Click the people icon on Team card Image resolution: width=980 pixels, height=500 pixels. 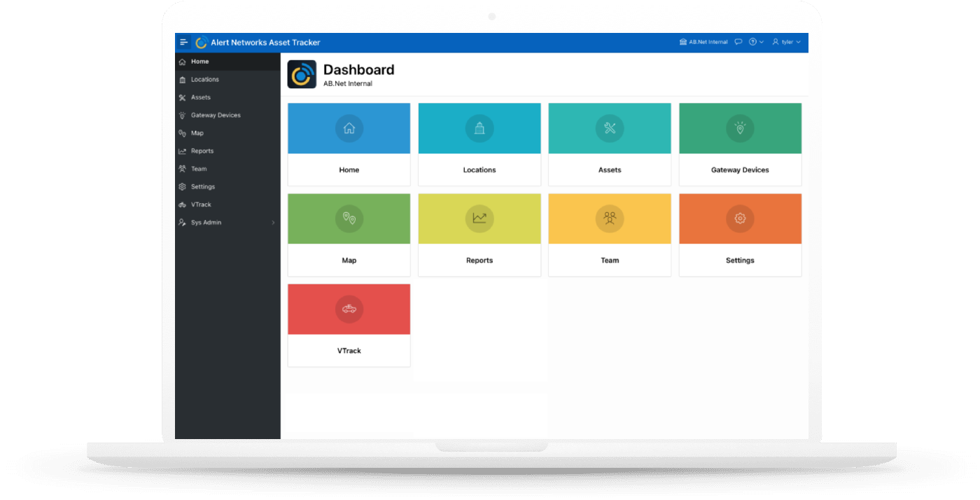610,219
